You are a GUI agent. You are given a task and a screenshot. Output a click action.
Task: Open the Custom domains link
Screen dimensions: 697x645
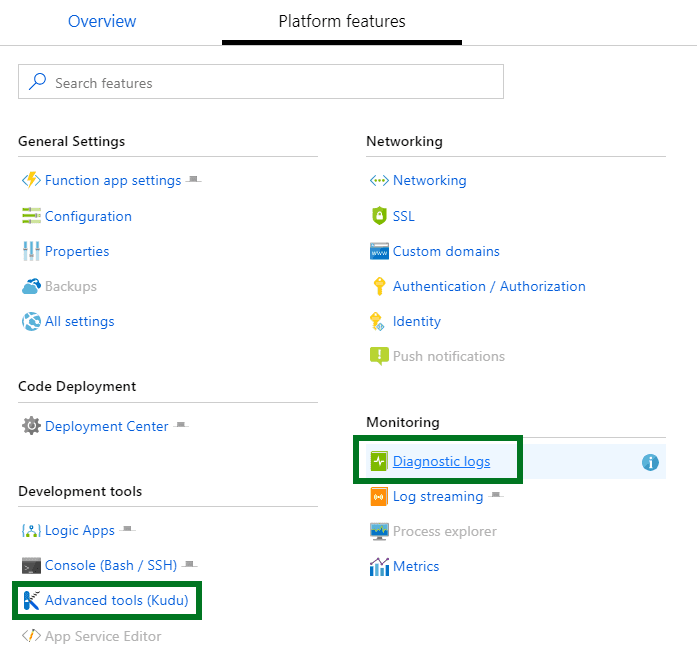coord(446,251)
